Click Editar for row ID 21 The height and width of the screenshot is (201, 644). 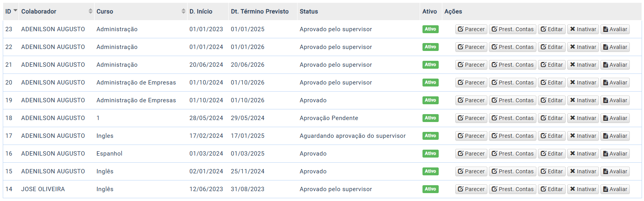pos(551,65)
